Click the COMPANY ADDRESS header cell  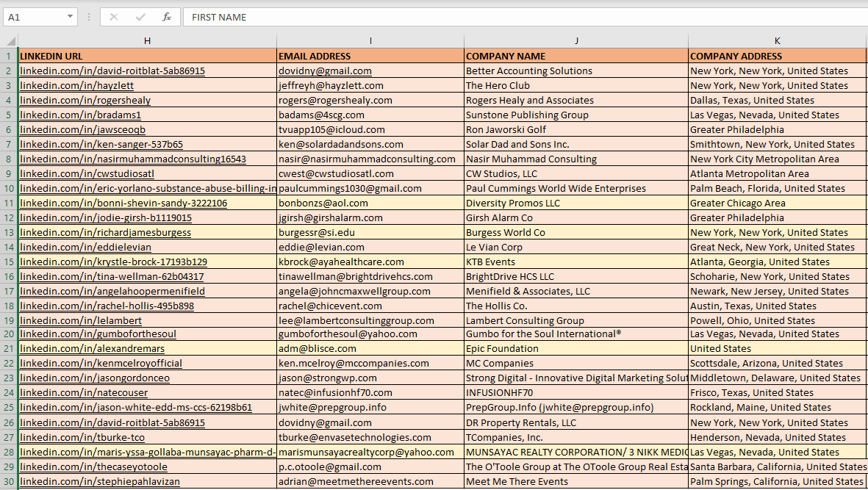tap(777, 56)
